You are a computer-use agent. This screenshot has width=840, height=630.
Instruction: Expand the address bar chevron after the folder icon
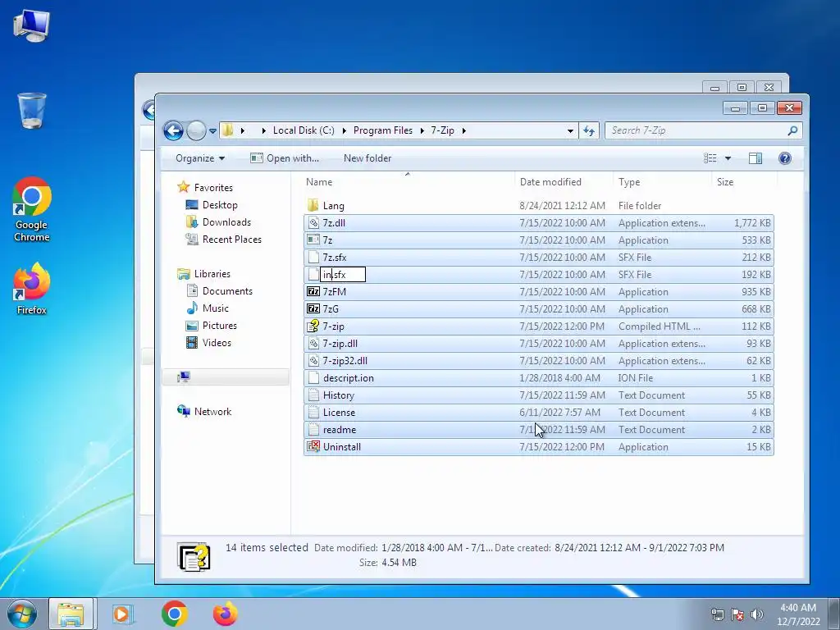coord(243,130)
